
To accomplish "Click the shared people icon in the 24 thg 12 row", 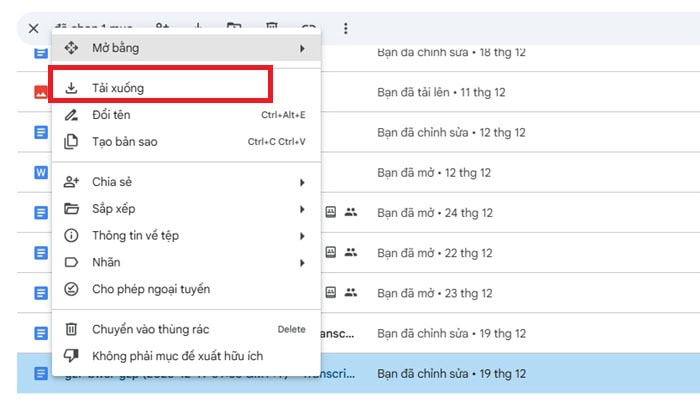I will 351,212.
